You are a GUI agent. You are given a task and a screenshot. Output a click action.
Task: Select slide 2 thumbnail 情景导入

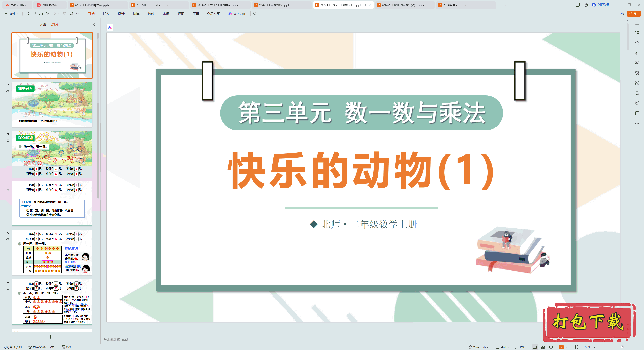52,104
